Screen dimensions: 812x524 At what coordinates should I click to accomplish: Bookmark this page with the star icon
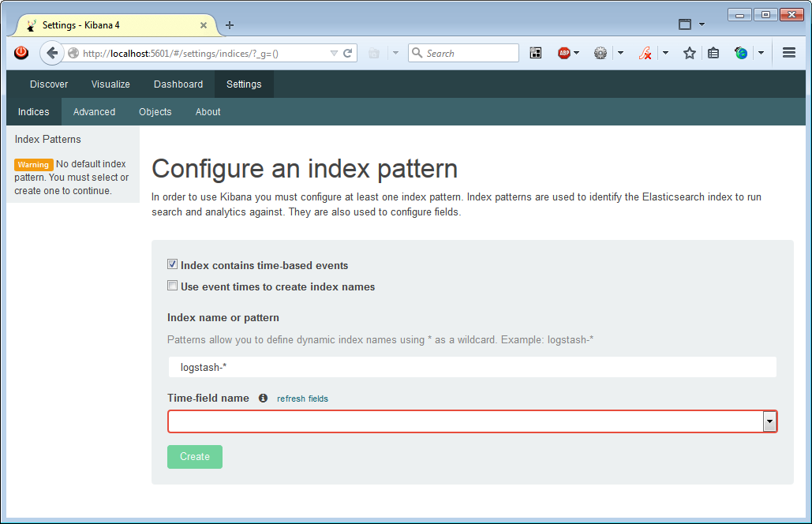[x=689, y=53]
